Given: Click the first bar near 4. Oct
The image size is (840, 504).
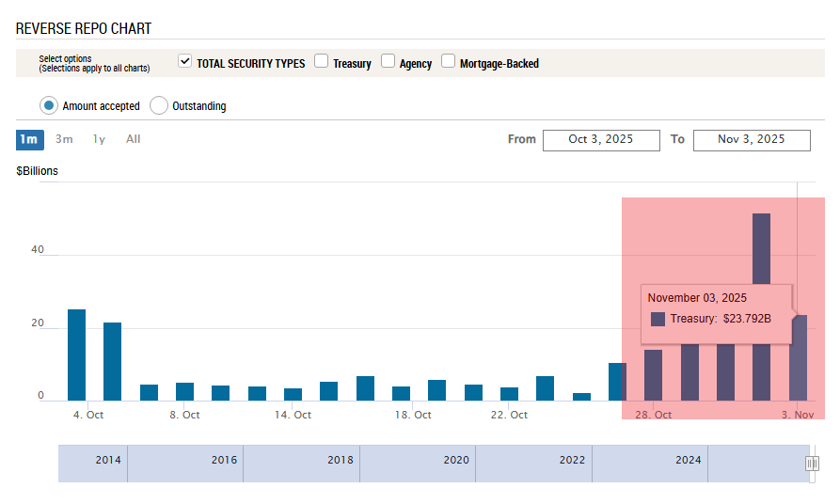Looking at the screenshot, I should pos(76,354).
